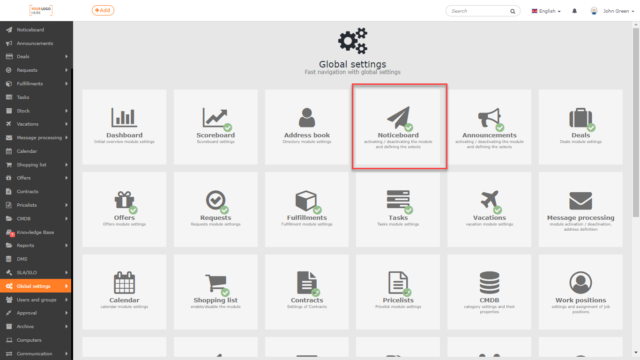The image size is (640, 360).
Task: Expand the Users and groups sidebar arrow
Action: (x=66, y=300)
